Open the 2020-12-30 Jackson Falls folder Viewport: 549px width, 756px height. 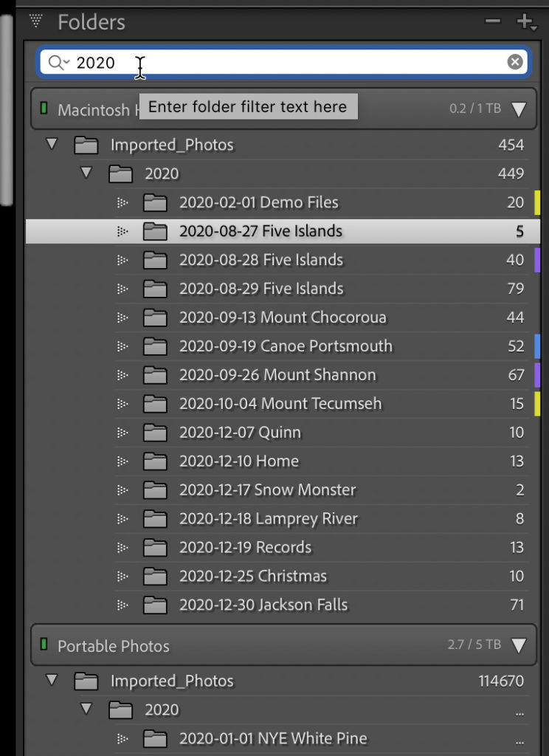pos(263,605)
